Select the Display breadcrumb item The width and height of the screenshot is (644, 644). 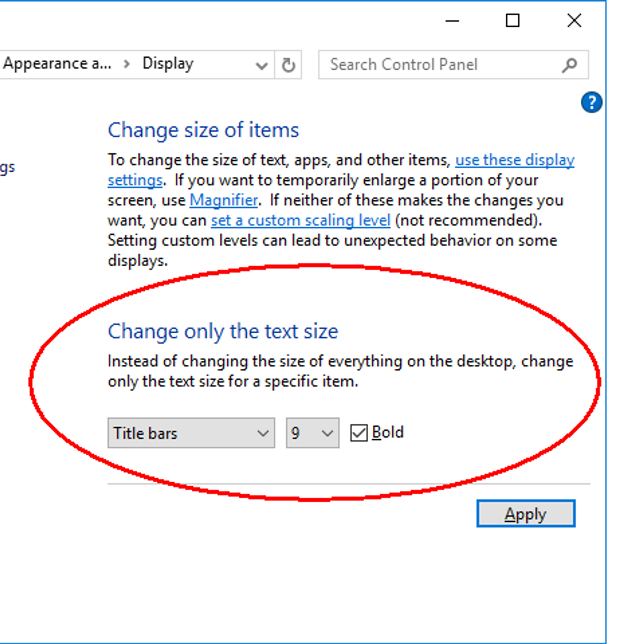(168, 63)
